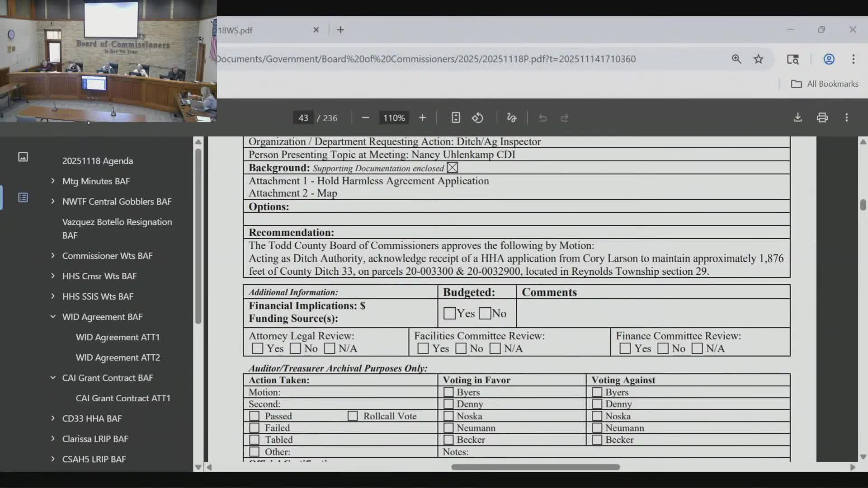Click the horizontal scrollbar of the document
This screenshot has height=488, width=868.
(x=535, y=467)
